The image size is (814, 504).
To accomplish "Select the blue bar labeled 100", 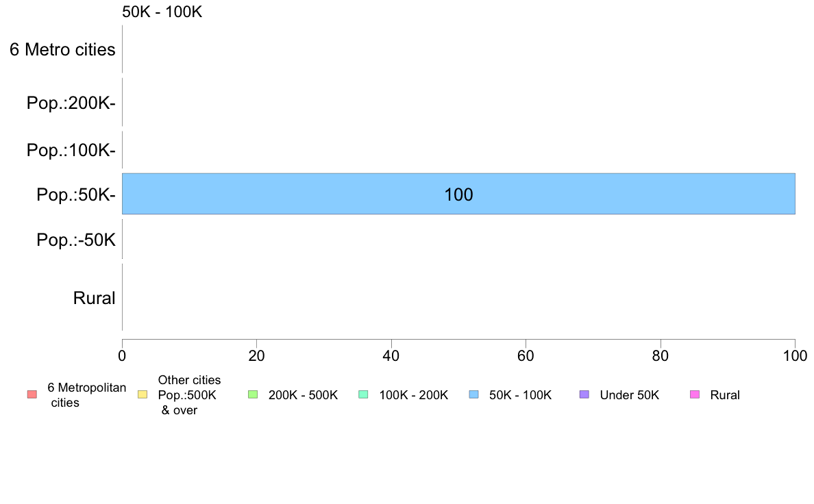I will (458, 194).
